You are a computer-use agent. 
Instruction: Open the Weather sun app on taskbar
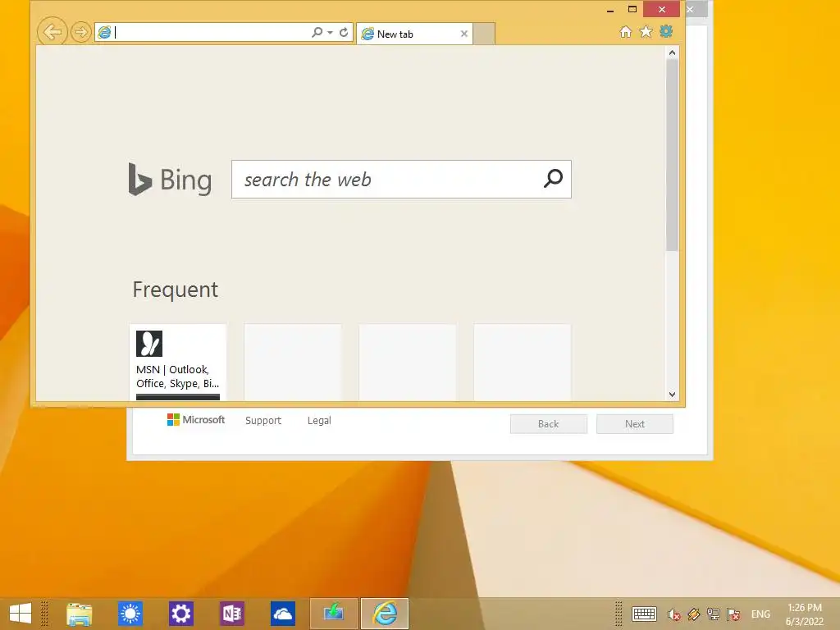tap(130, 614)
